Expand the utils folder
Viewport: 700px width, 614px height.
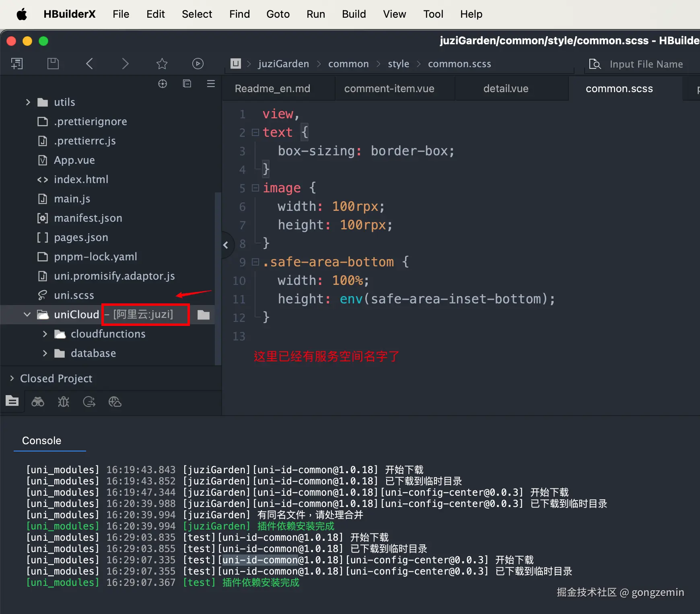28,102
